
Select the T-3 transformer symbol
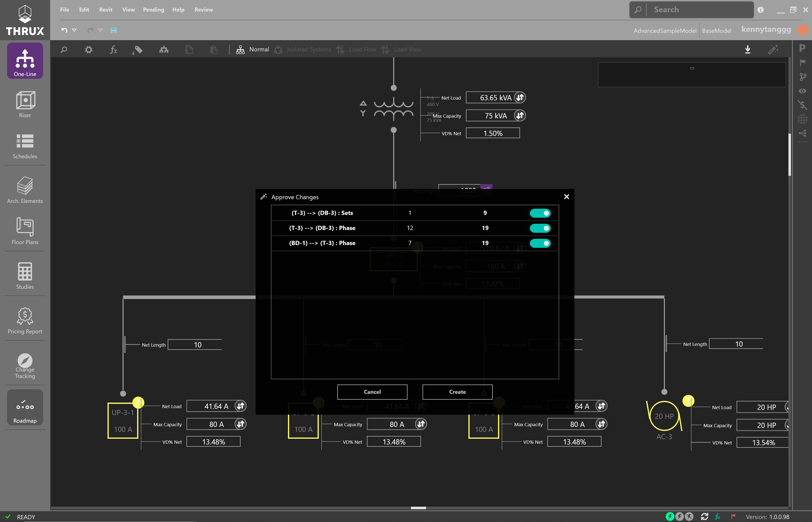[x=393, y=108]
